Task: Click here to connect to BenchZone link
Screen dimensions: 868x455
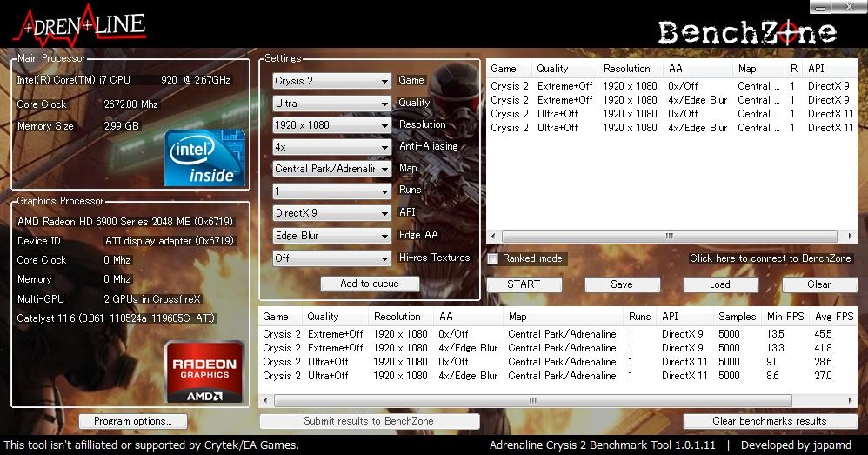Action: (x=770, y=258)
